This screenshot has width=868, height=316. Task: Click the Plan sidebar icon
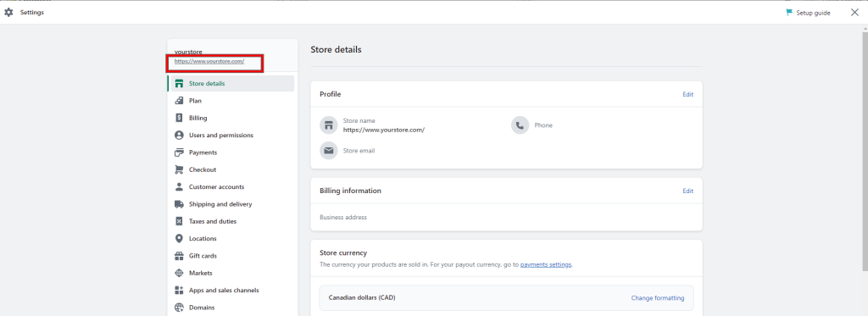(179, 101)
